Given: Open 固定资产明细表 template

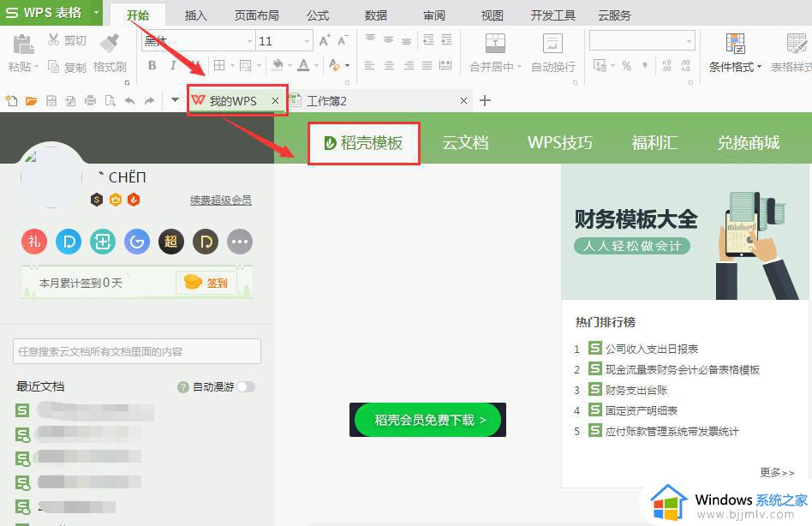Looking at the screenshot, I should click(x=642, y=410).
